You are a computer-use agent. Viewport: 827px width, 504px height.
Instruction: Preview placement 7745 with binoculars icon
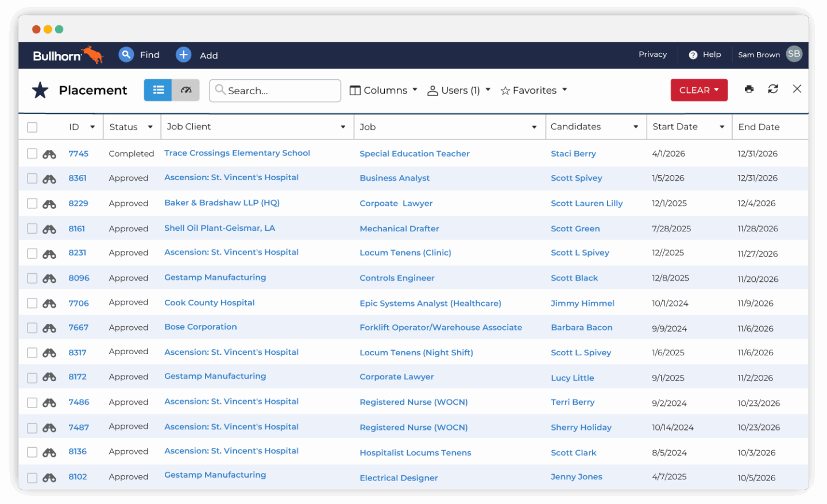pos(49,154)
